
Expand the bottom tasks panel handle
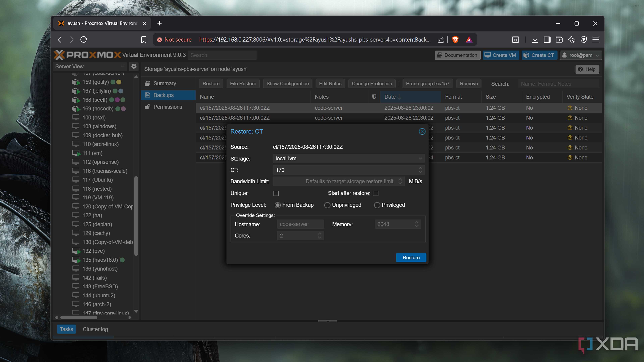pos(328,321)
